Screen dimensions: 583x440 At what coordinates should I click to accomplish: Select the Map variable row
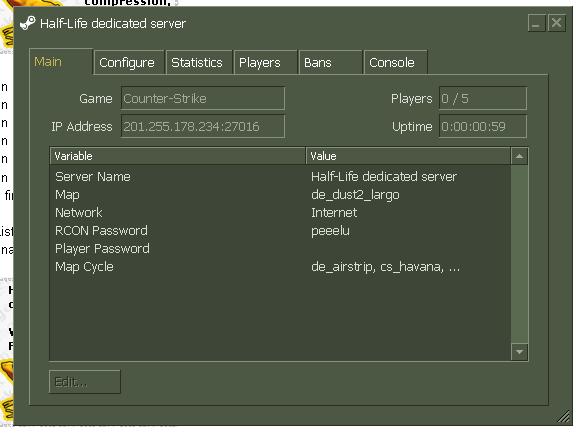[x=280, y=195]
